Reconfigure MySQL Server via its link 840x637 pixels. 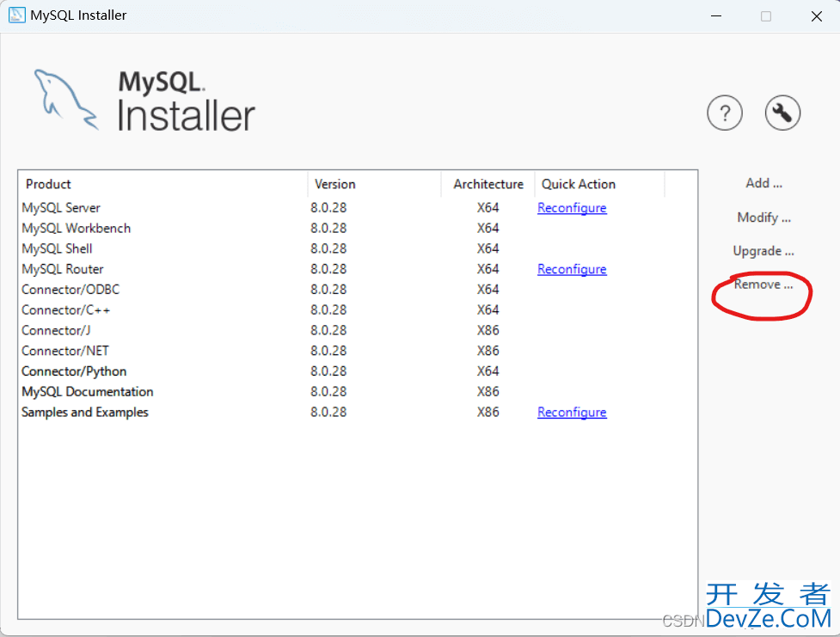572,208
